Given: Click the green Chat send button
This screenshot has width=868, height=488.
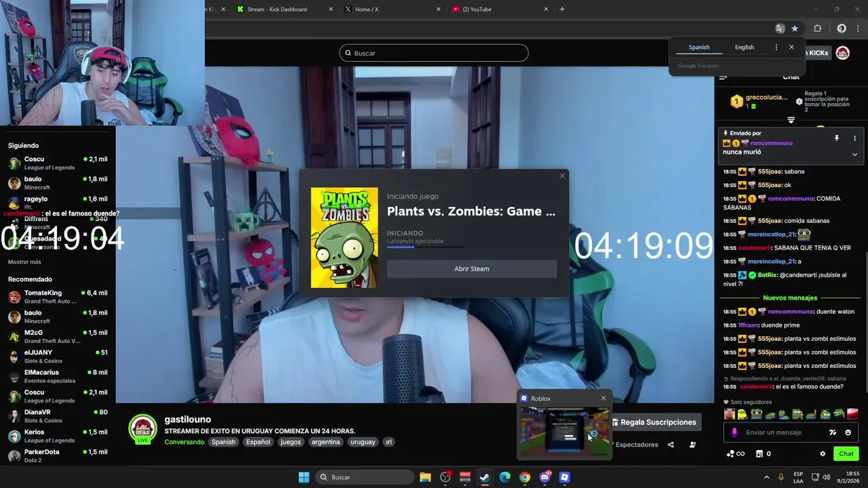Looking at the screenshot, I should tap(846, 454).
